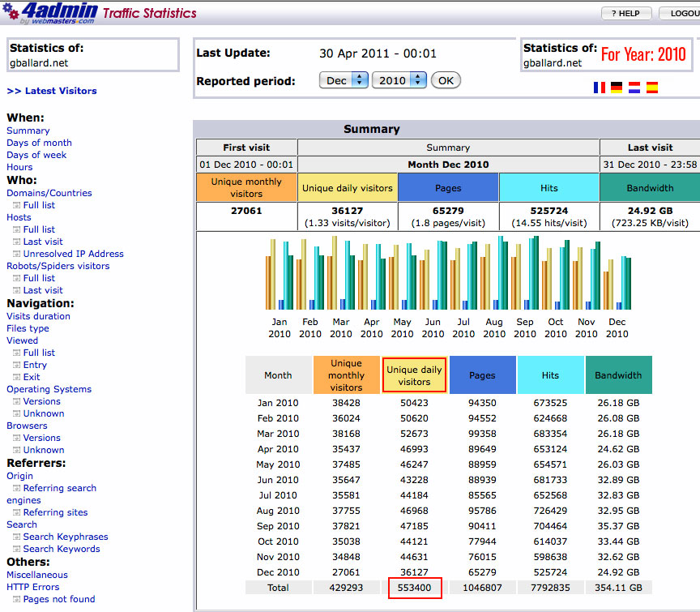700x612 pixels.
Task: Choose the Spanish flag icon
Action: [652, 88]
